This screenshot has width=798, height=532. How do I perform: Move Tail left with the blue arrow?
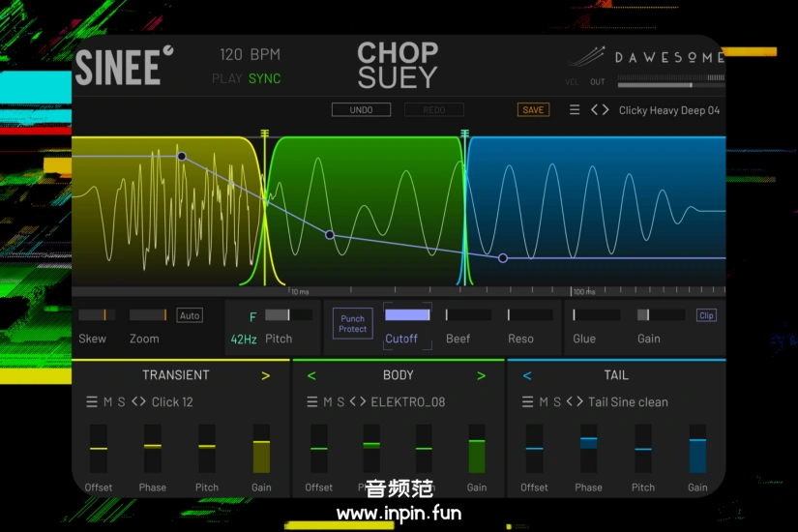pos(527,375)
